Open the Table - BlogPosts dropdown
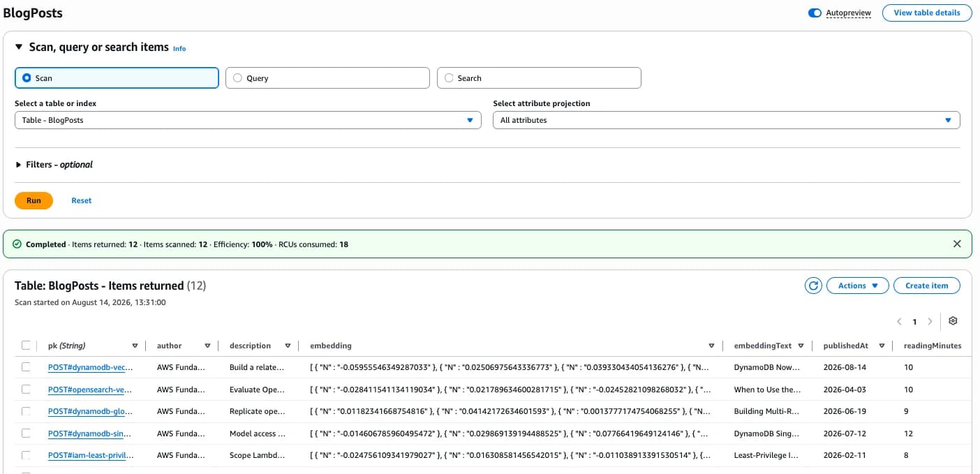 248,120
